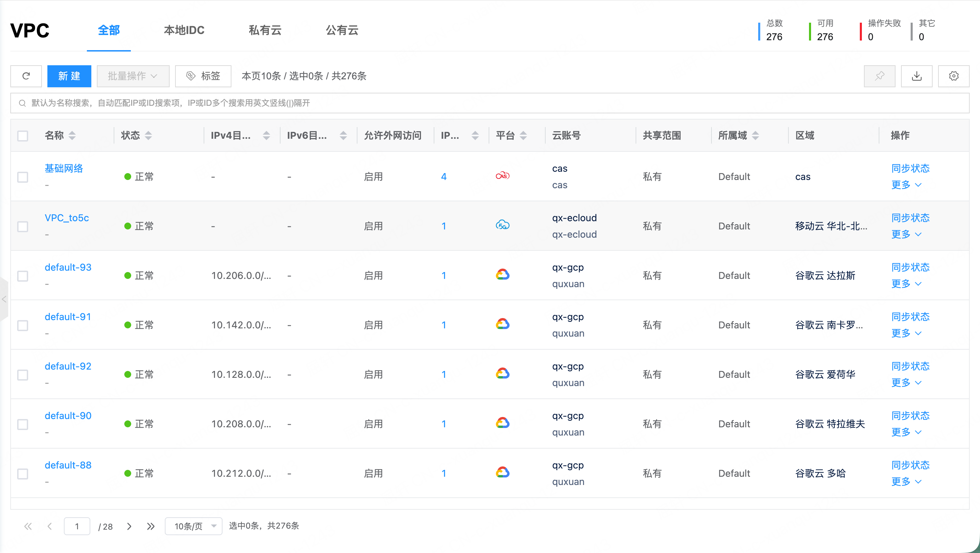980x553 pixels.
Task: Sort by 状态 column arrows
Action: point(148,135)
